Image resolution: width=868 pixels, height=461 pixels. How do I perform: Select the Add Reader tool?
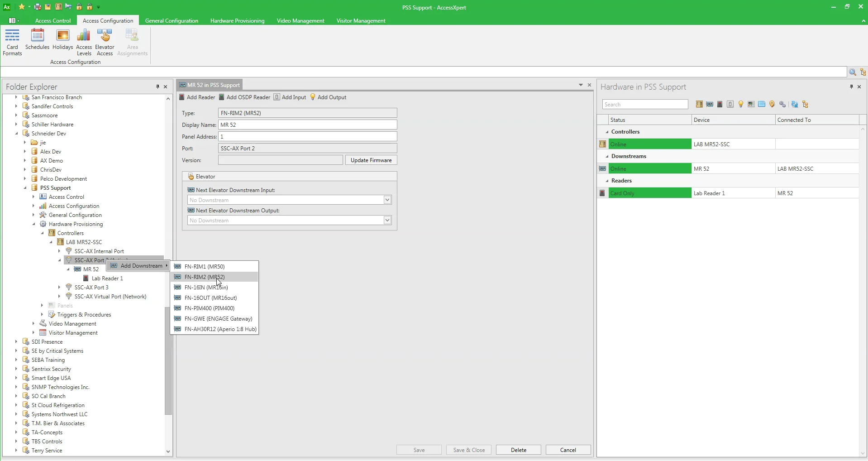tap(197, 97)
